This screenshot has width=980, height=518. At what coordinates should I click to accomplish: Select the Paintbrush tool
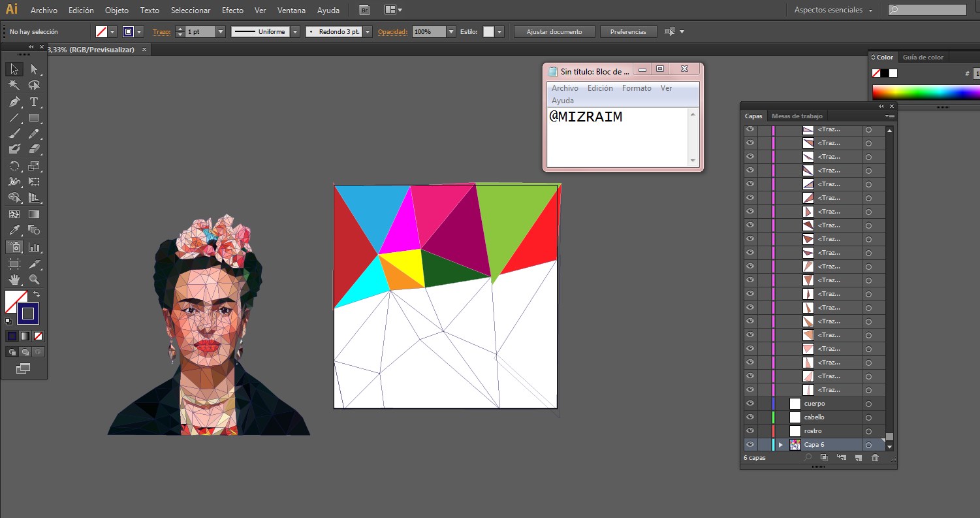[14, 134]
